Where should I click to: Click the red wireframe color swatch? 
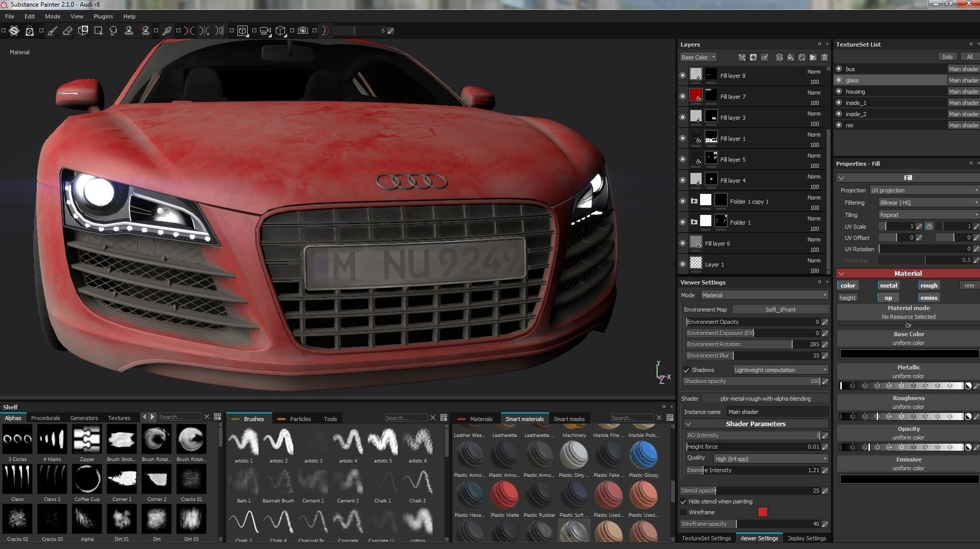[763, 512]
